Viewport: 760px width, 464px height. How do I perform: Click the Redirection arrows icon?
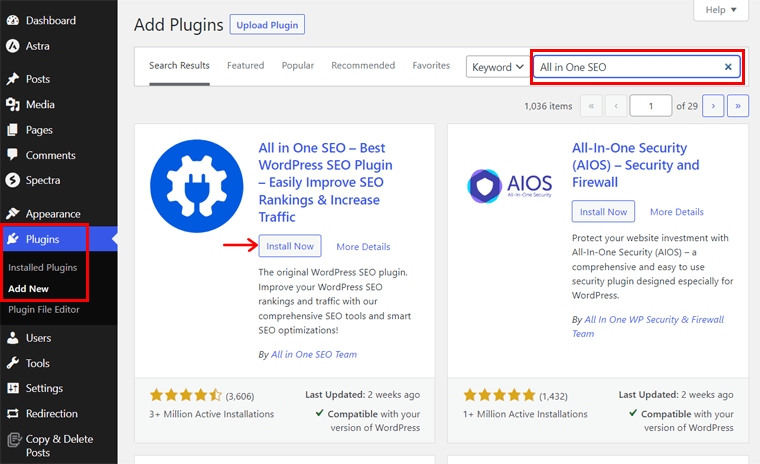tap(13, 414)
